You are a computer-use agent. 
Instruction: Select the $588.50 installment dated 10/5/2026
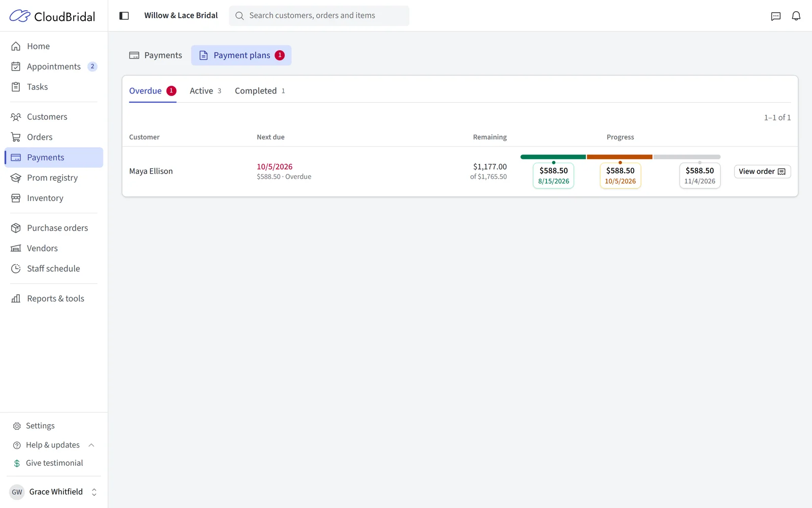(x=620, y=176)
